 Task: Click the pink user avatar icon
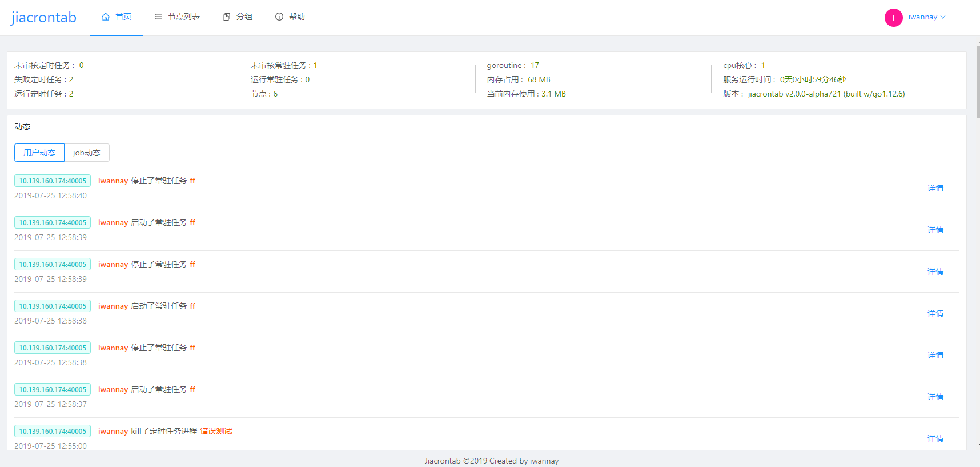click(894, 18)
